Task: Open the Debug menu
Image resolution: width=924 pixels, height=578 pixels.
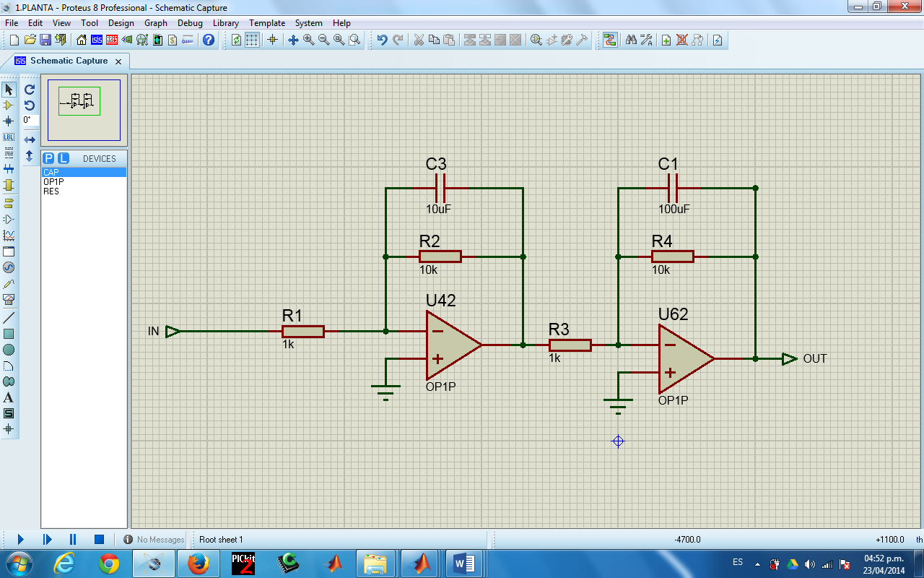Action: (190, 23)
